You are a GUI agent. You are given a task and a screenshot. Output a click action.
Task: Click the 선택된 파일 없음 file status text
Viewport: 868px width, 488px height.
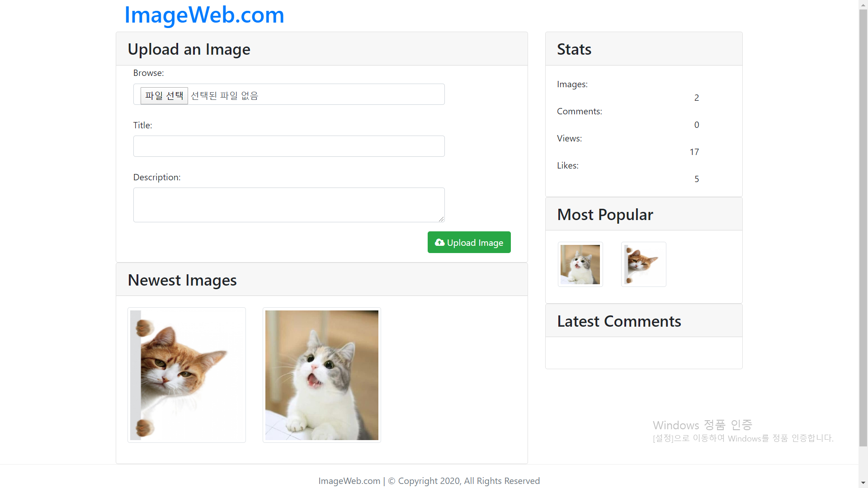[224, 96]
